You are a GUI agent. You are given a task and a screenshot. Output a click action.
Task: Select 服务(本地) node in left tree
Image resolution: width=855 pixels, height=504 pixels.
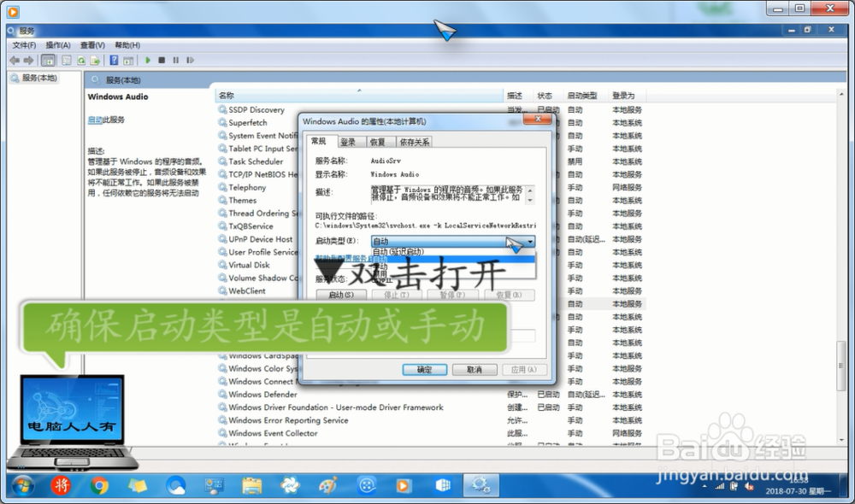(x=38, y=78)
